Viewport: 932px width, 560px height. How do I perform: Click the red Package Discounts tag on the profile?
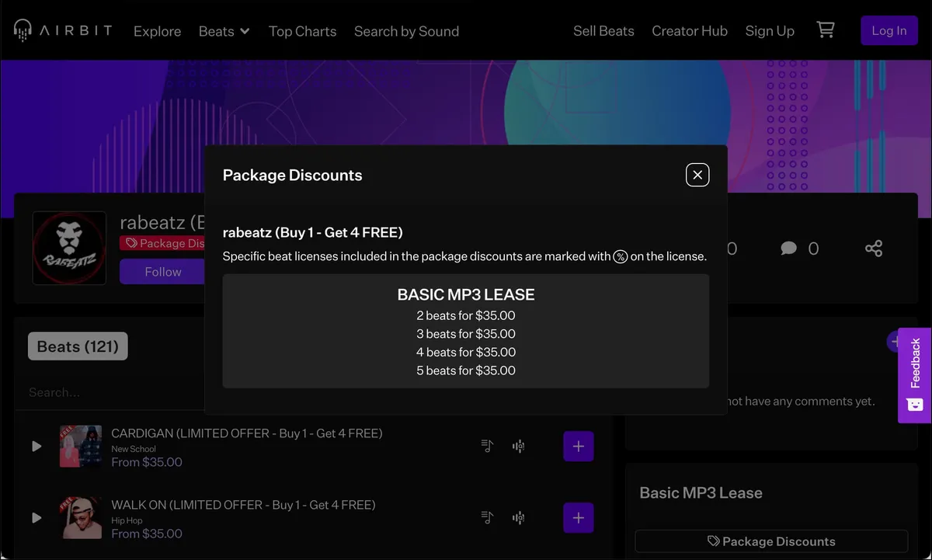162,243
